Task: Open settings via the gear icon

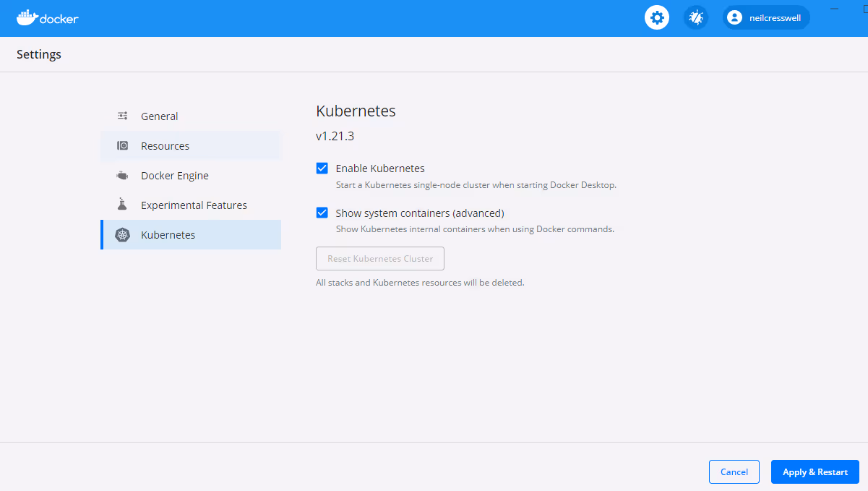Action: pos(657,17)
